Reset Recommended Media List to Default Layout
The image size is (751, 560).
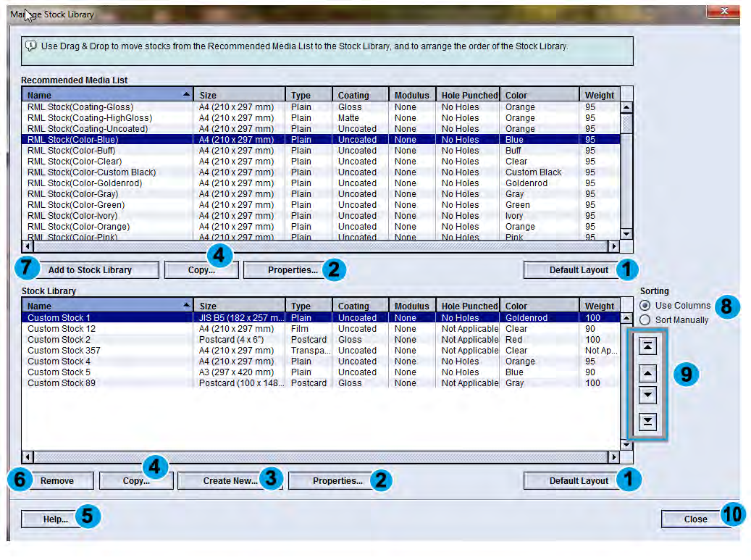tap(579, 270)
